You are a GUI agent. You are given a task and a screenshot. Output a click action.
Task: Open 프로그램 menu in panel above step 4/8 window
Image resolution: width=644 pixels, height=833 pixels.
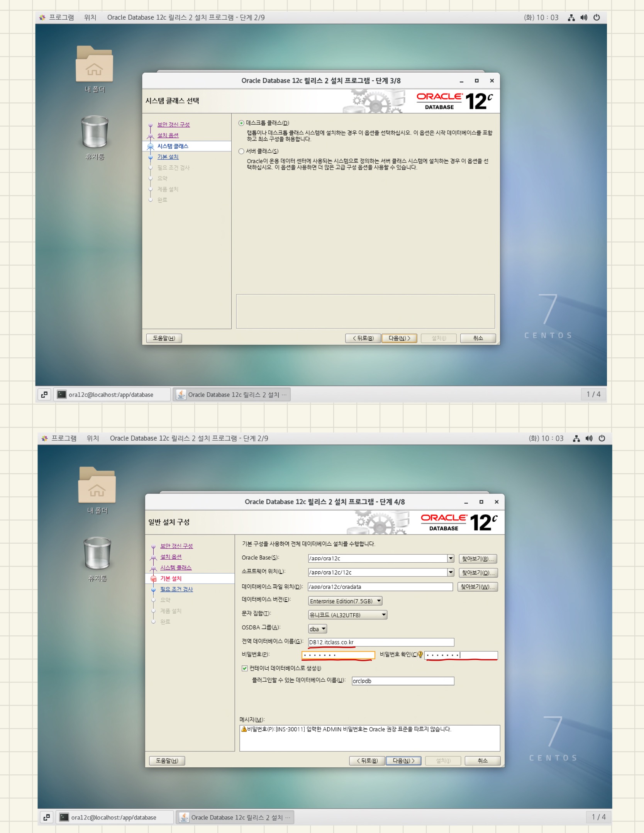pos(64,438)
